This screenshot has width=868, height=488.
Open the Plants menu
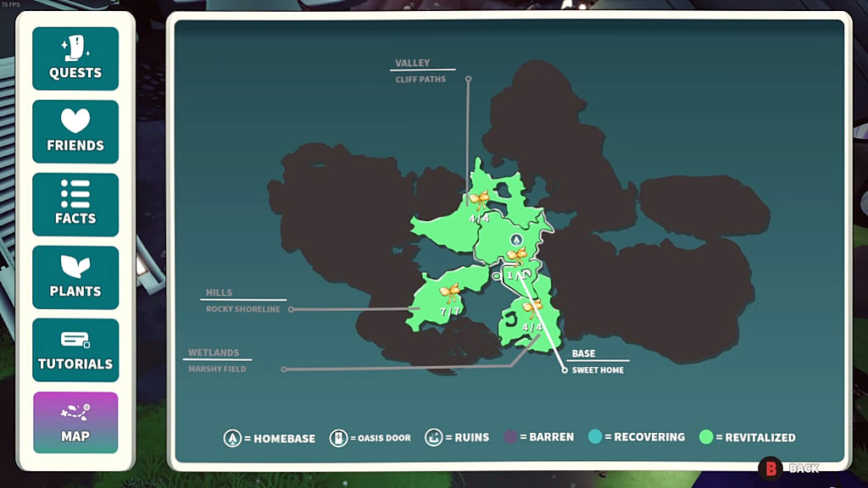75,278
